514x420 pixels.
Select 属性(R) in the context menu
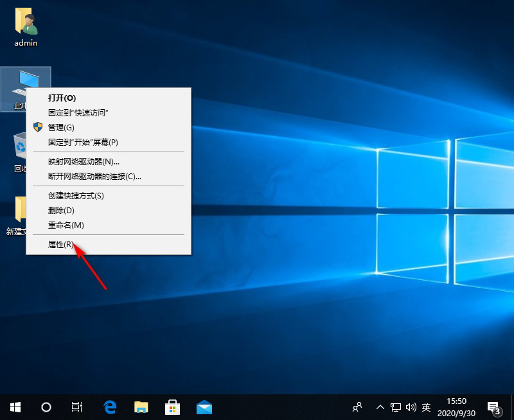tap(62, 245)
